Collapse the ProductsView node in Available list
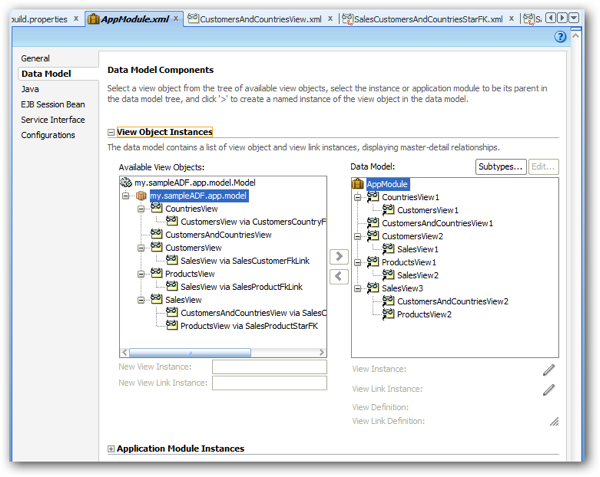Image resolution: width=600 pixels, height=477 pixels. (141, 274)
